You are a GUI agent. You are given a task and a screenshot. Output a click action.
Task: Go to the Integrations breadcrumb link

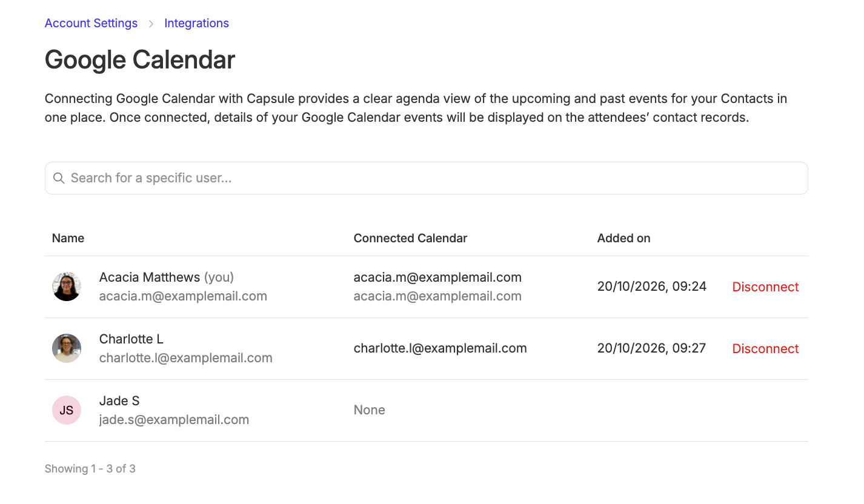[196, 23]
